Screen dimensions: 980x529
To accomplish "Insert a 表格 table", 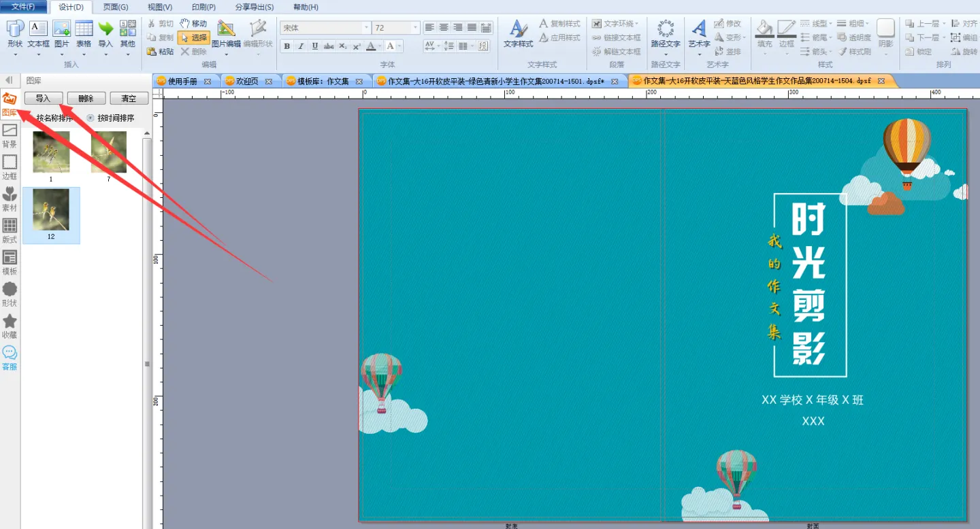I will pyautogui.click(x=84, y=34).
